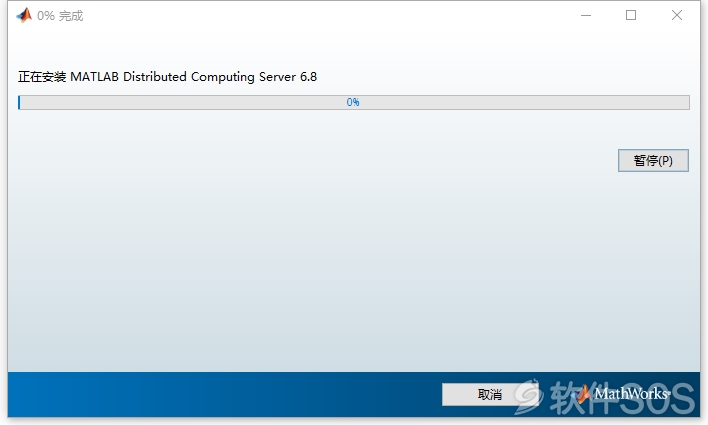708x425 pixels.
Task: Click the window title 0% 完成
Action: click(x=60, y=16)
